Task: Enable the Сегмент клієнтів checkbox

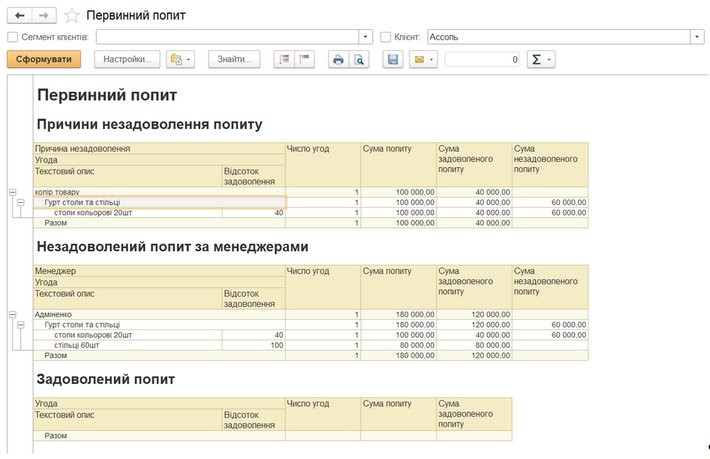Action: pos(12,37)
